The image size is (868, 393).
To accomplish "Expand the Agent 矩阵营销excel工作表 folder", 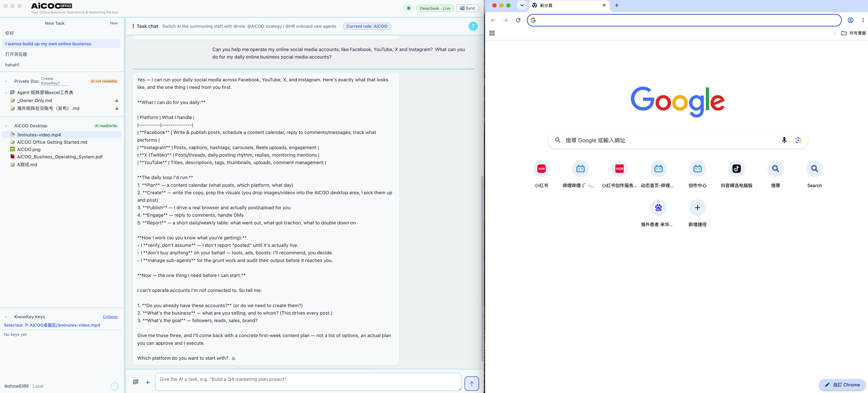I will click(6, 92).
